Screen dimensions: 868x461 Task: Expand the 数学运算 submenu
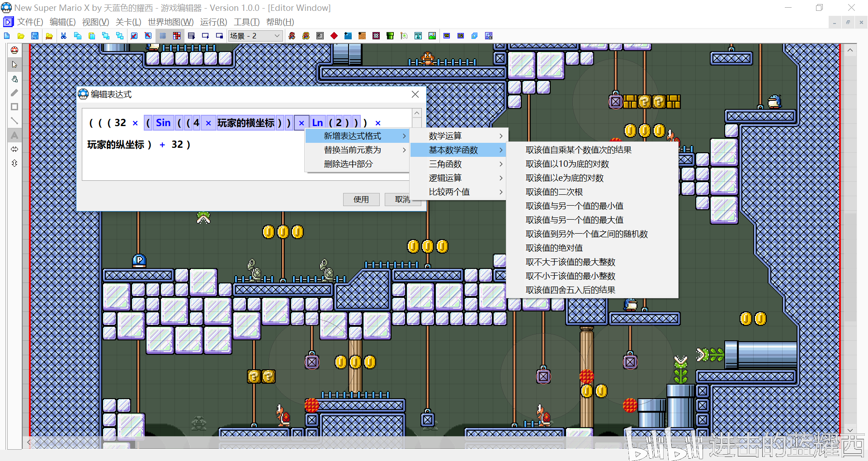(x=458, y=136)
